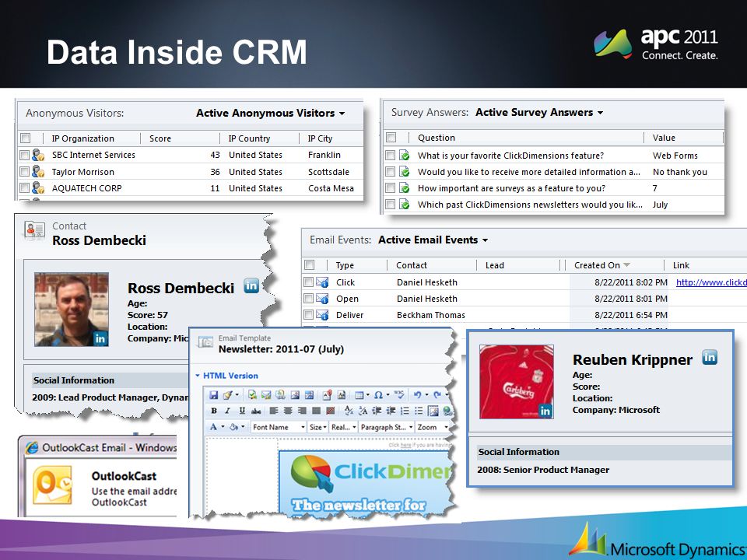747x560 pixels.
Task: Click the image manager picture icon in the top toolbar row
Action: (296, 395)
